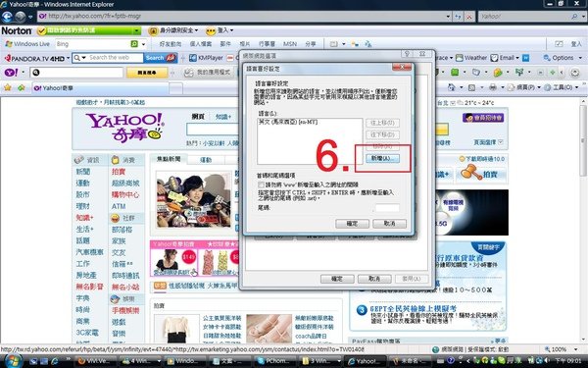Click the green square Yahoo toolbar icon
This screenshot has width=588, height=368.
tap(455, 72)
